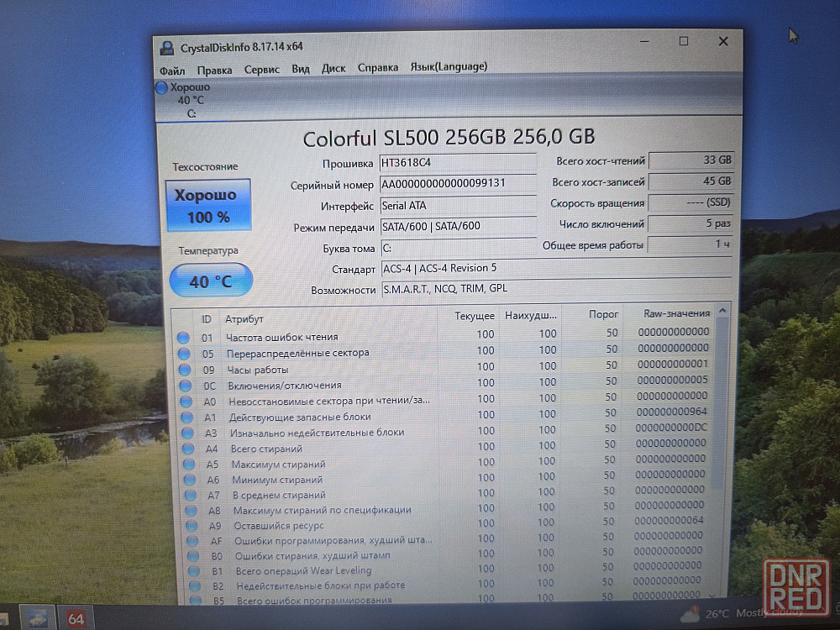This screenshot has width=840, height=630.
Task: Select the Частота ошибок чтения row text
Action: click(x=281, y=337)
